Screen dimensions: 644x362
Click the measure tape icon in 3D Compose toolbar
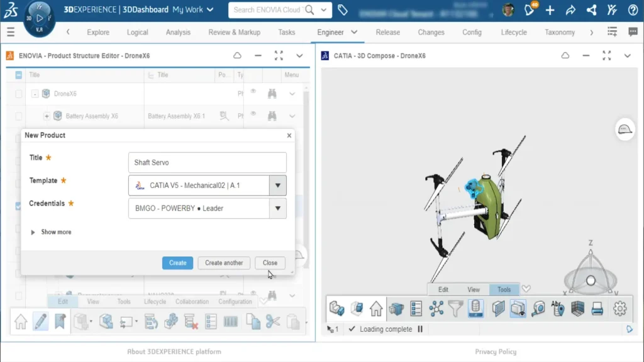pos(538,309)
